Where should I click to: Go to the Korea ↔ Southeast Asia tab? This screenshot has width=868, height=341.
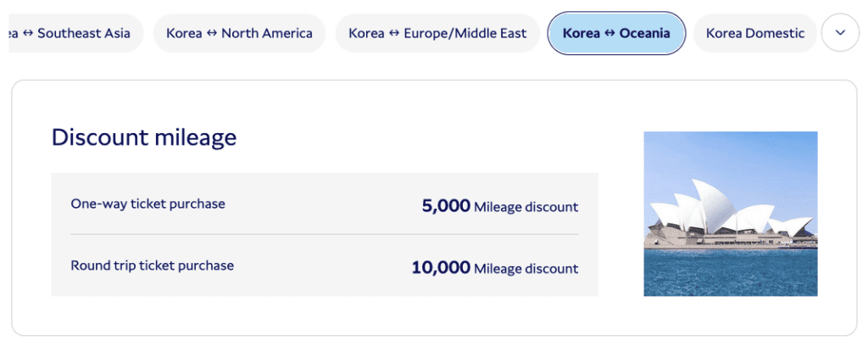pyautogui.click(x=76, y=34)
